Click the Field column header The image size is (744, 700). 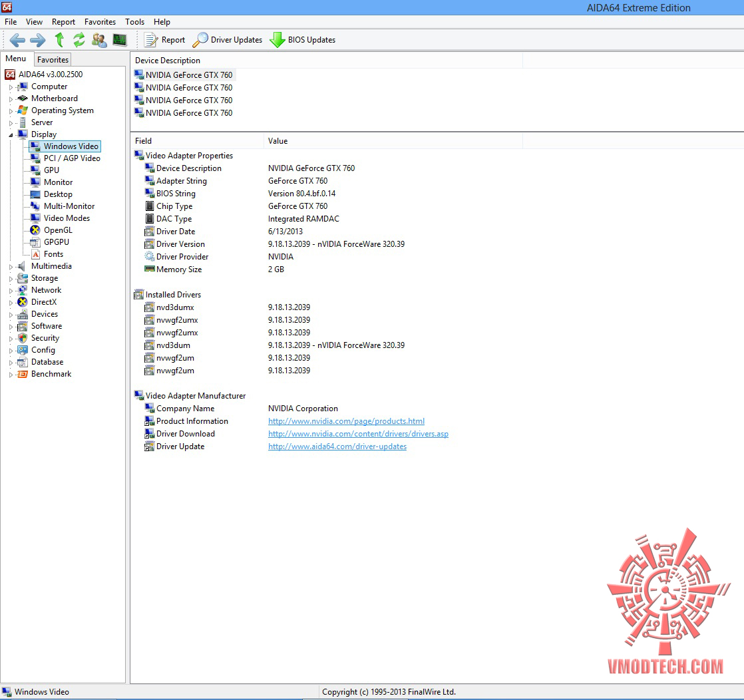(197, 141)
